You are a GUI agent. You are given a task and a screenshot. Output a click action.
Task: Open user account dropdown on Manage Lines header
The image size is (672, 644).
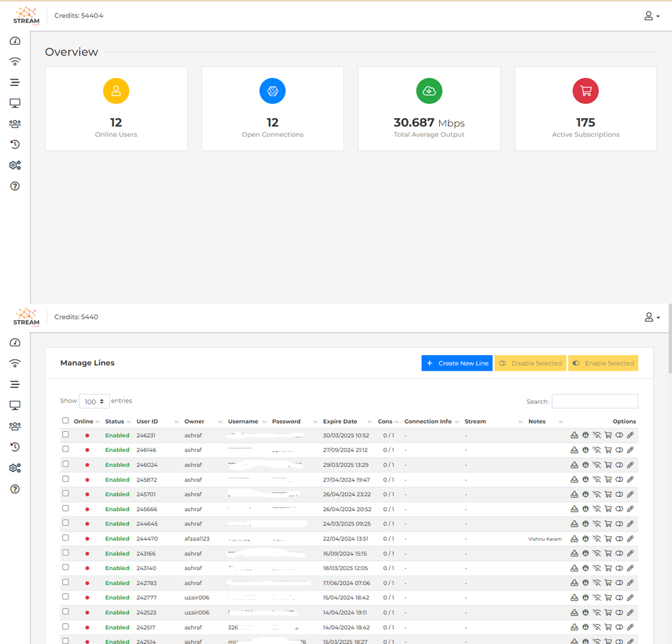(x=652, y=317)
